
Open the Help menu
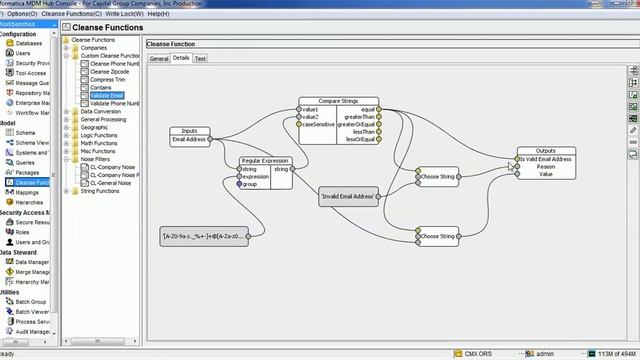(158, 14)
